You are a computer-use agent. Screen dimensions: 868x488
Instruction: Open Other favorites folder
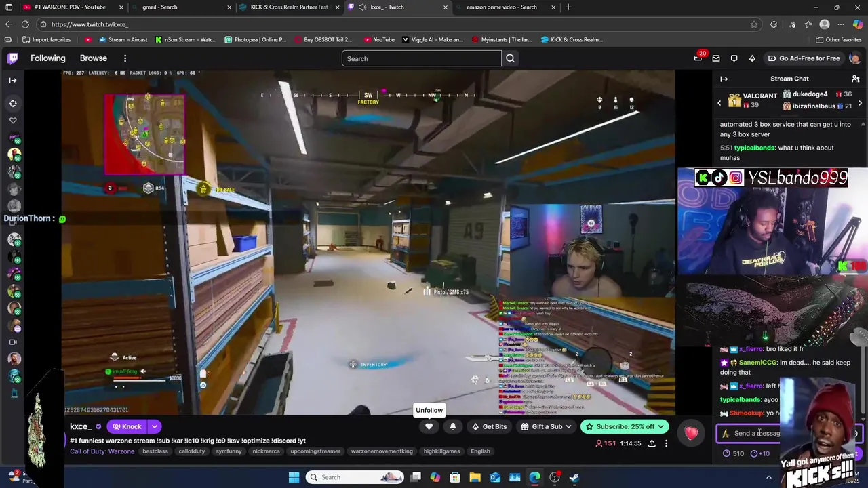839,39
